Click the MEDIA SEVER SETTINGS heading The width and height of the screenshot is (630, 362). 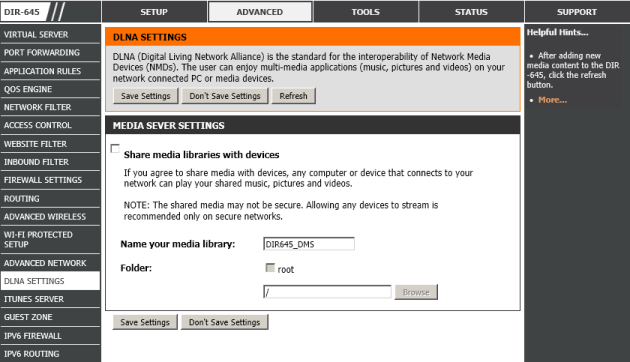click(x=168, y=125)
